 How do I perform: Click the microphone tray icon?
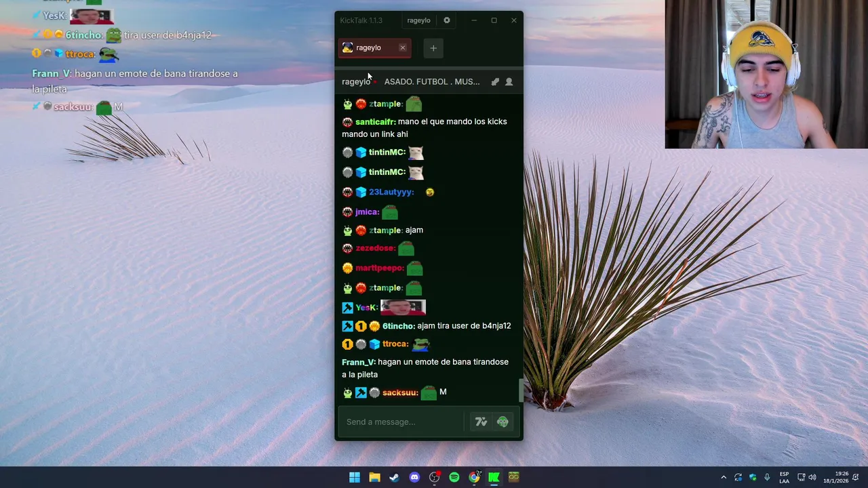tap(767, 477)
